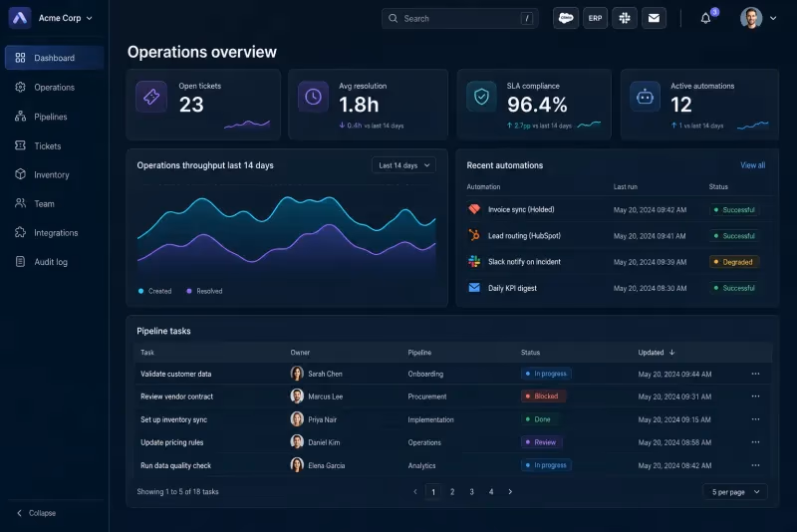This screenshot has width=797, height=532.
Task: Open the Last 14 days dropdown
Action: pyautogui.click(x=403, y=165)
